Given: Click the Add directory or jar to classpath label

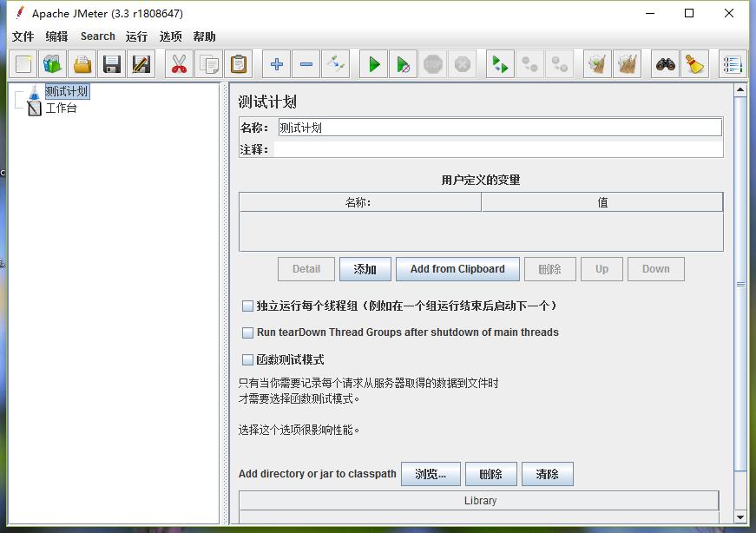Looking at the screenshot, I should (x=318, y=474).
